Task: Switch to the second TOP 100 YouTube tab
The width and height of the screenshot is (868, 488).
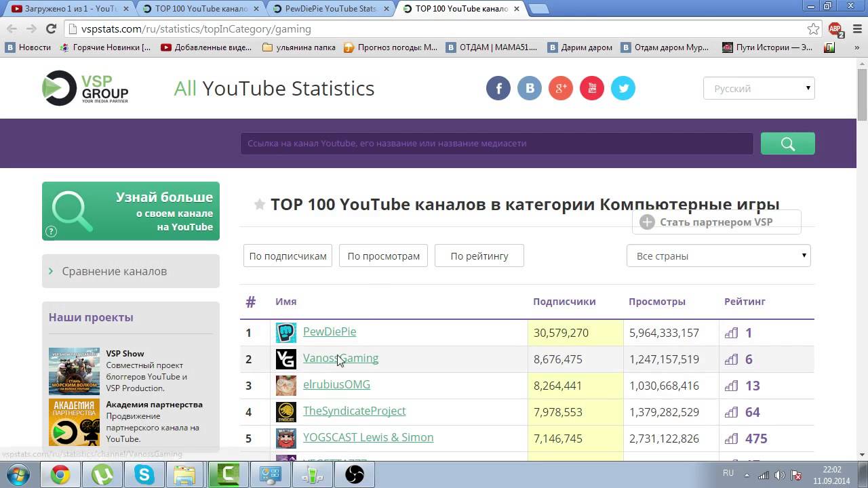Action: click(x=460, y=9)
